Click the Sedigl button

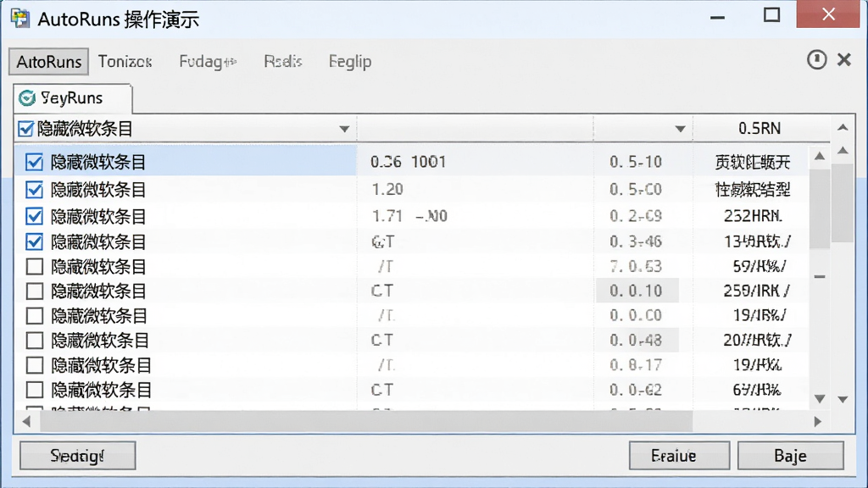[78, 455]
